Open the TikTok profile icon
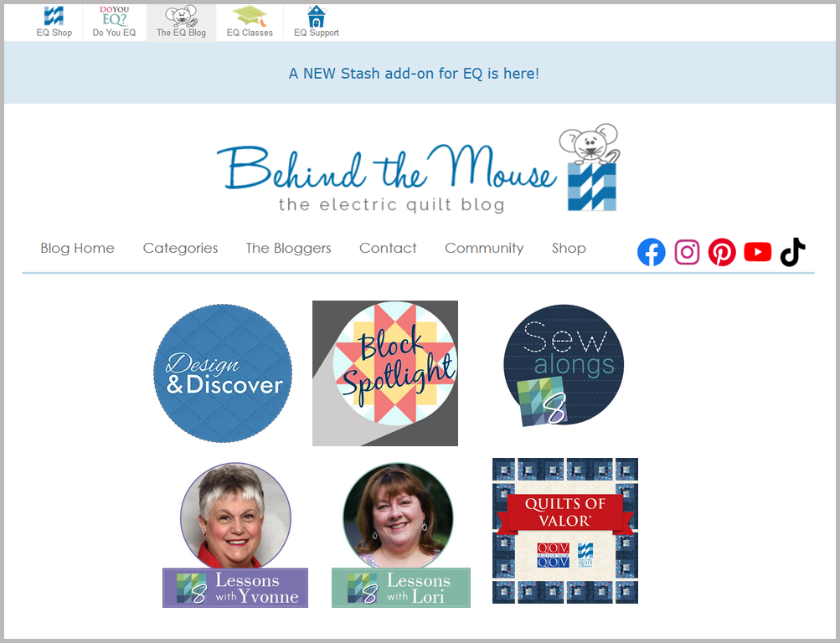This screenshot has height=643, width=840. tap(792, 252)
